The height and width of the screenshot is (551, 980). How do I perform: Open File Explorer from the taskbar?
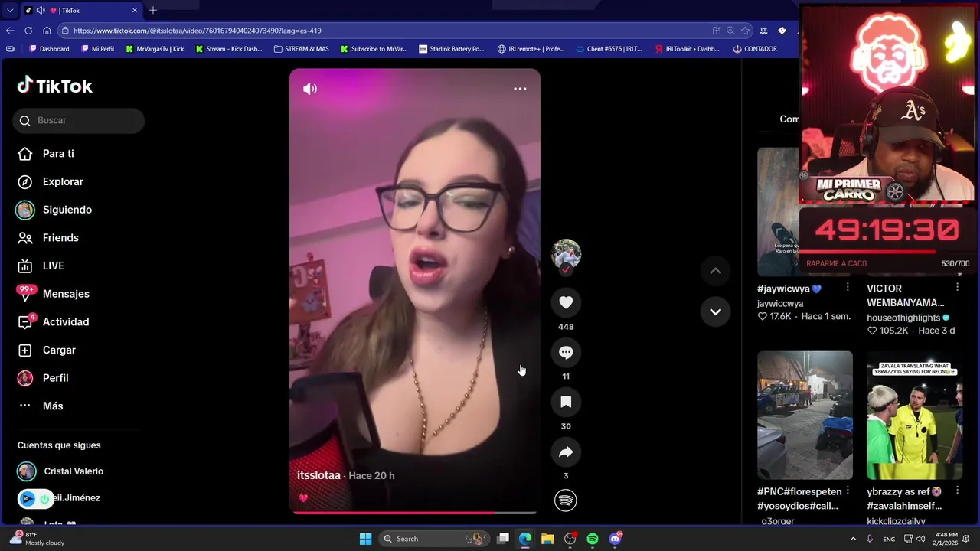click(547, 539)
